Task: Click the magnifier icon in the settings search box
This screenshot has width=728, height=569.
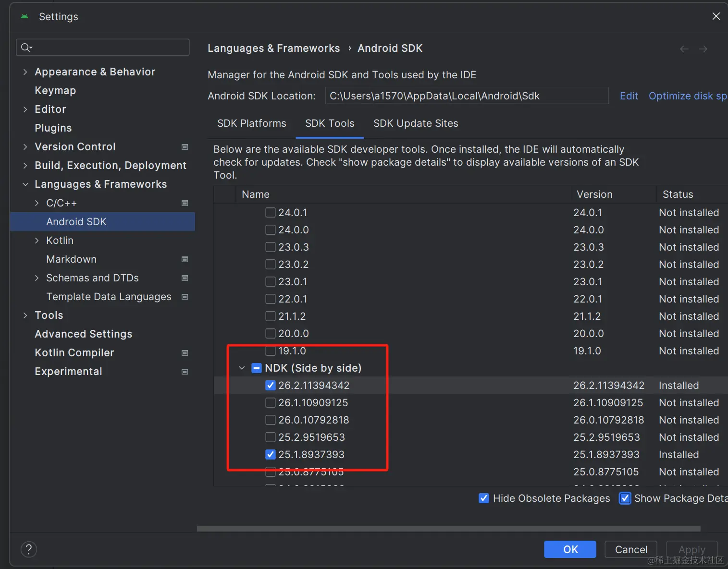Action: coord(26,47)
